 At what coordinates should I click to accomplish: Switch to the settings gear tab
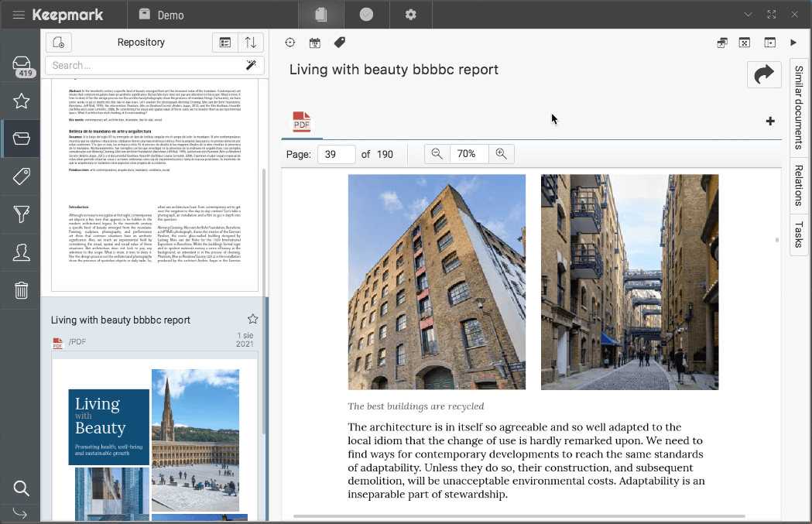(x=411, y=15)
